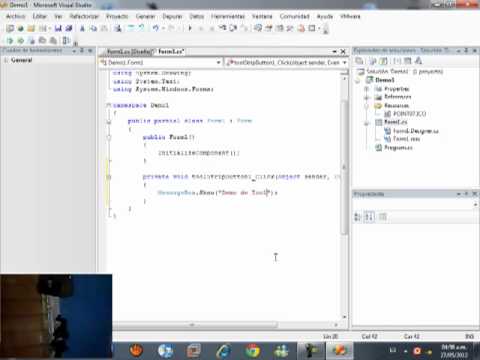Click View Designer icon in Solution Explorer
The width and height of the screenshot is (480, 360).
(x=407, y=61)
